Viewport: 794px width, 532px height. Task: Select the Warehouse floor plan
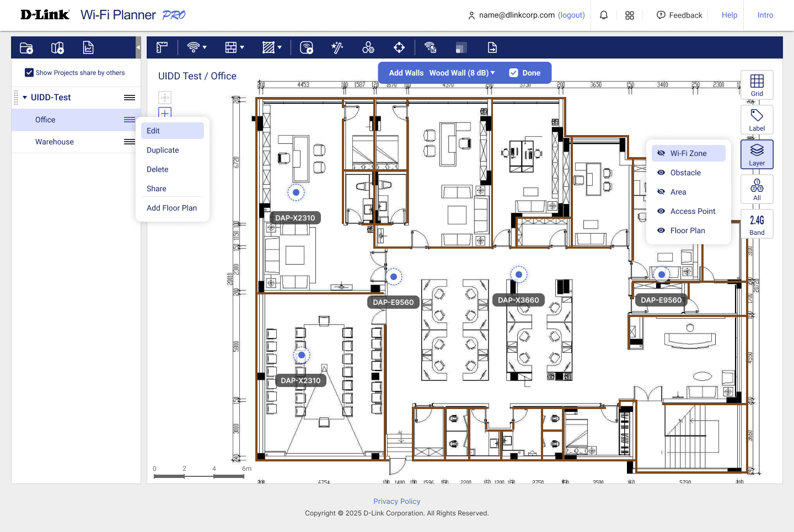[55, 142]
